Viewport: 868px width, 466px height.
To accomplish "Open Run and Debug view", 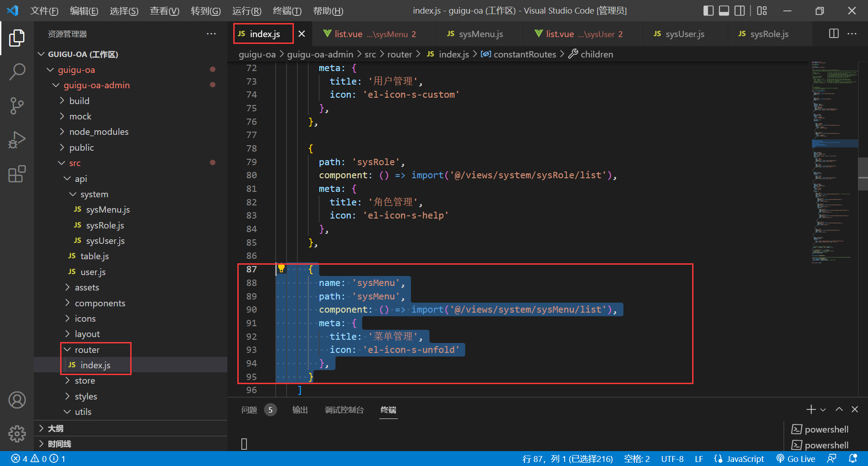I will pyautogui.click(x=17, y=140).
